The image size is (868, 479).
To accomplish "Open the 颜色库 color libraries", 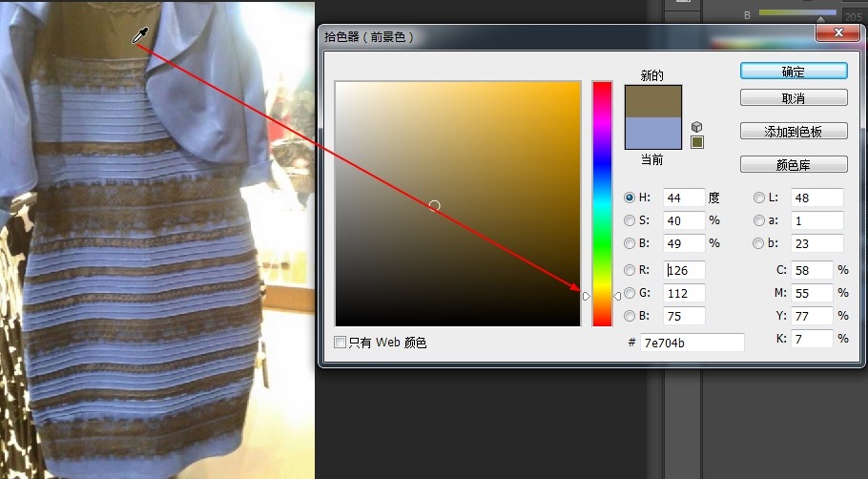I will [x=794, y=164].
